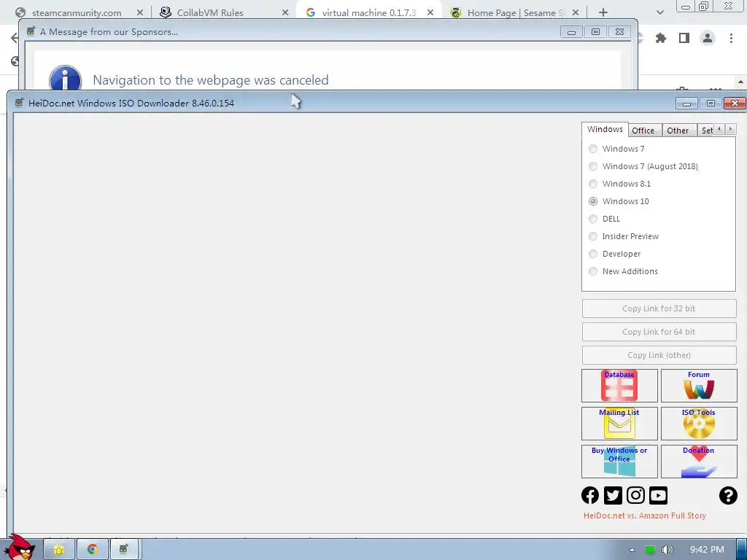The image size is (747, 560).
Task: Open the Database tile
Action: (x=619, y=385)
